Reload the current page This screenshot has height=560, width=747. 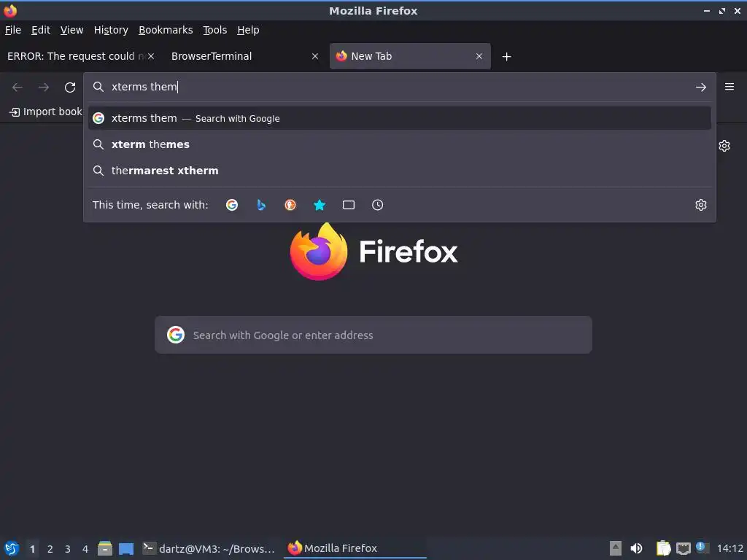70,87
